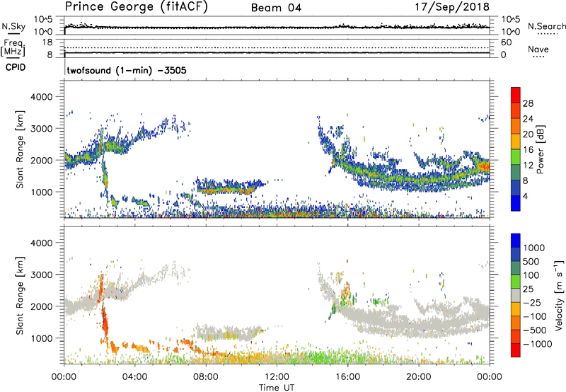Click the '20:00' time tick label
Screen dimensions: 566x392
click(418, 377)
